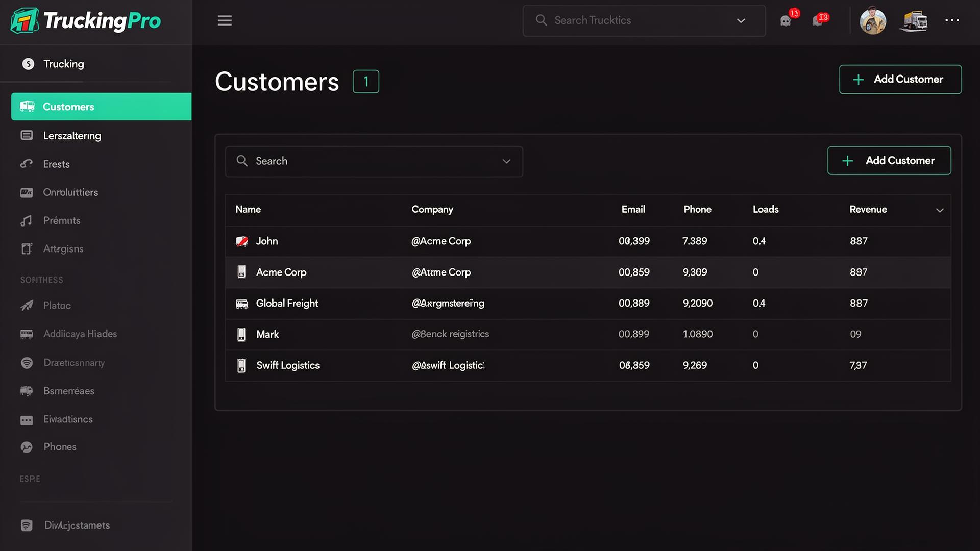Open Onrbluittiers in the sidebar
Screen dimensions: 980x551
70,192
